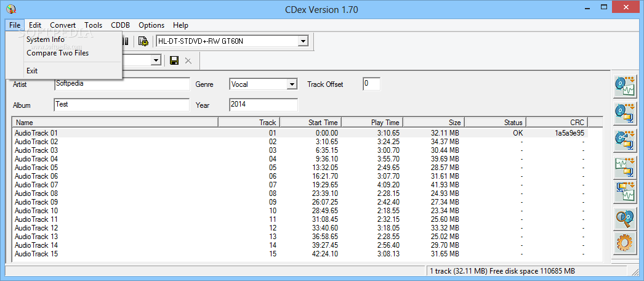Sort by the Track column header

point(249,122)
